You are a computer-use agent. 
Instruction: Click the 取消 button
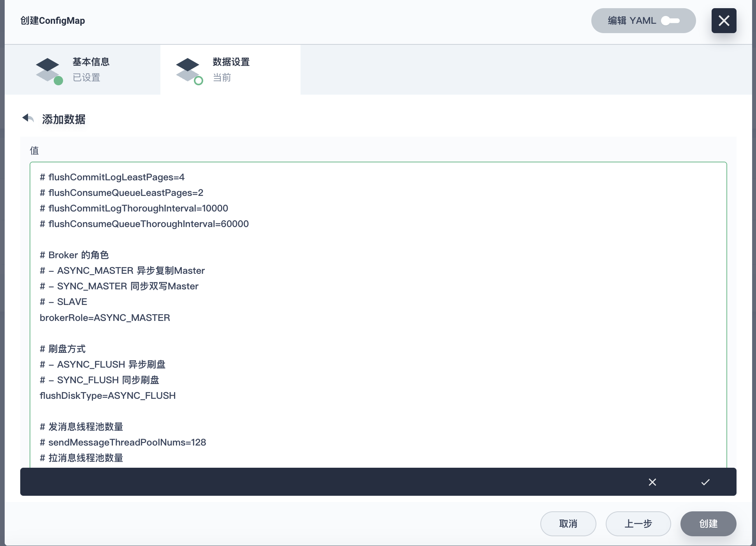[x=568, y=524]
